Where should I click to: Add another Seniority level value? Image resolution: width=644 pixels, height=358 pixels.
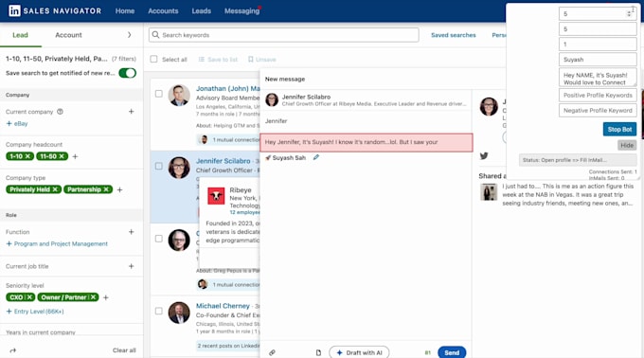click(x=105, y=297)
